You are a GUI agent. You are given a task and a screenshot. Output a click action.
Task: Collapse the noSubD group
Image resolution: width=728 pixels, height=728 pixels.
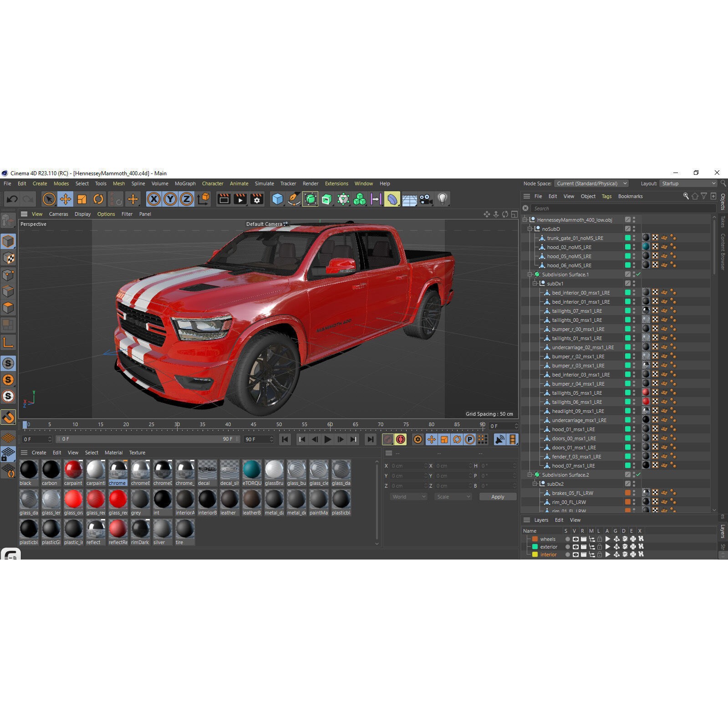click(530, 229)
